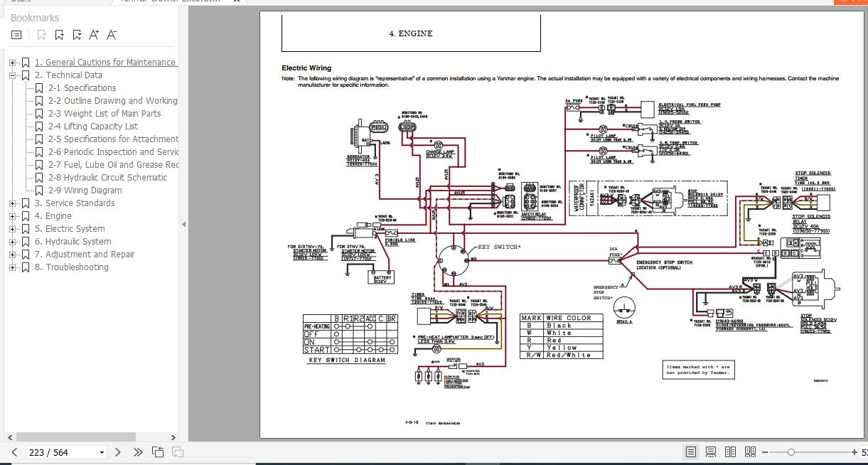Screen dimensions: 868x465
Task: Collapse the 2. Technical Data bookmark node
Action: [x=12, y=75]
